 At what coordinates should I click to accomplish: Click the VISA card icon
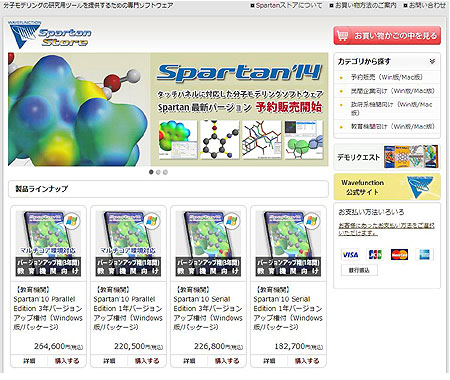pyautogui.click(x=350, y=255)
